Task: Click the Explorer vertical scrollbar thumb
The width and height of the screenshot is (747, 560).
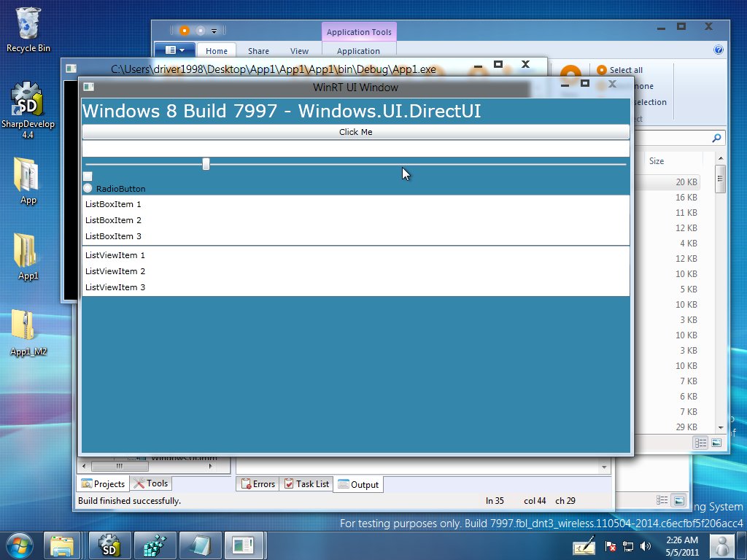Action: point(720,179)
